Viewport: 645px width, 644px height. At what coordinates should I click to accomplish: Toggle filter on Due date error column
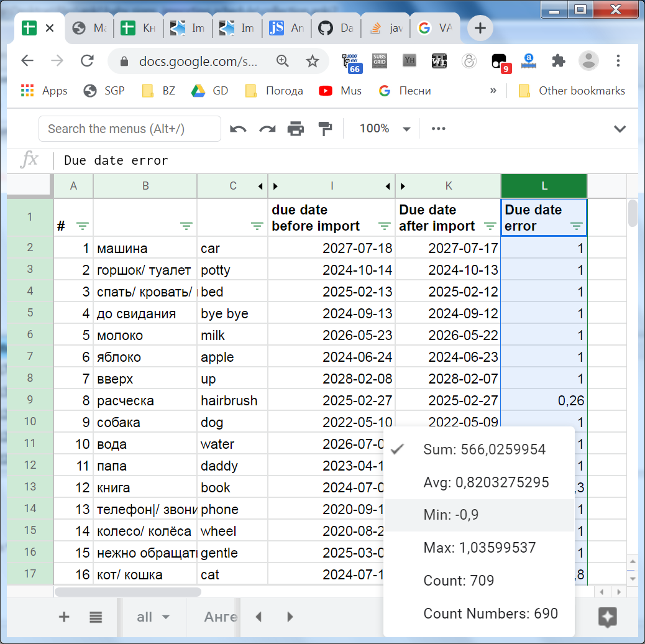pyautogui.click(x=577, y=226)
